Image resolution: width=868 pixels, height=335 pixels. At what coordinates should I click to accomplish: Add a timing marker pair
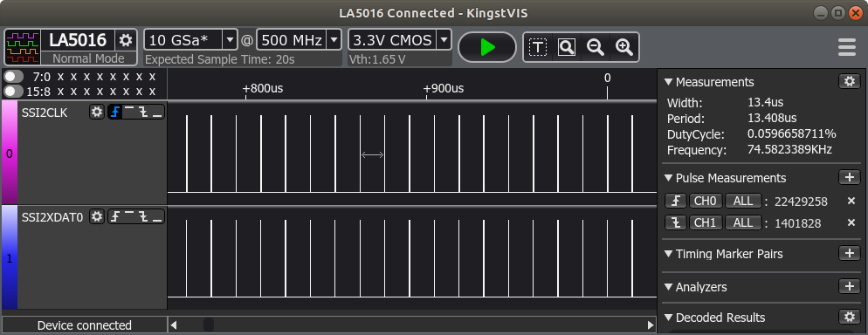849,253
